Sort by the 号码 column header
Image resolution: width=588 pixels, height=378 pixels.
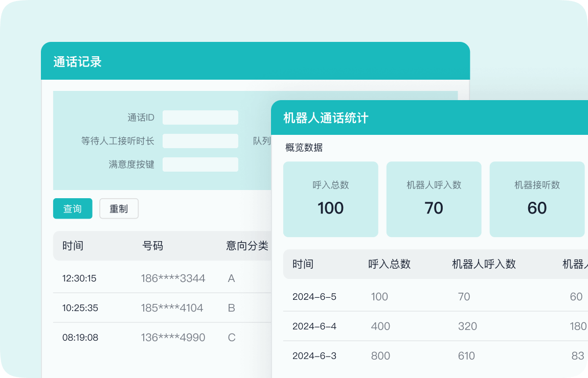pos(152,246)
